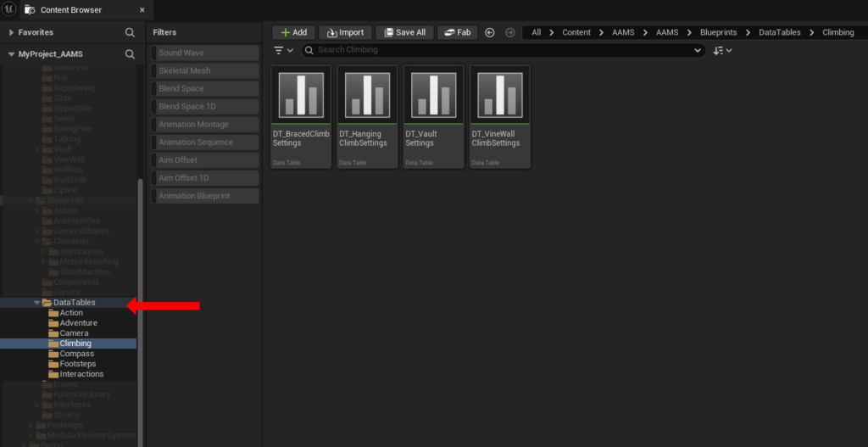Click the Import button
The height and width of the screenshot is (447, 868).
pyautogui.click(x=345, y=32)
